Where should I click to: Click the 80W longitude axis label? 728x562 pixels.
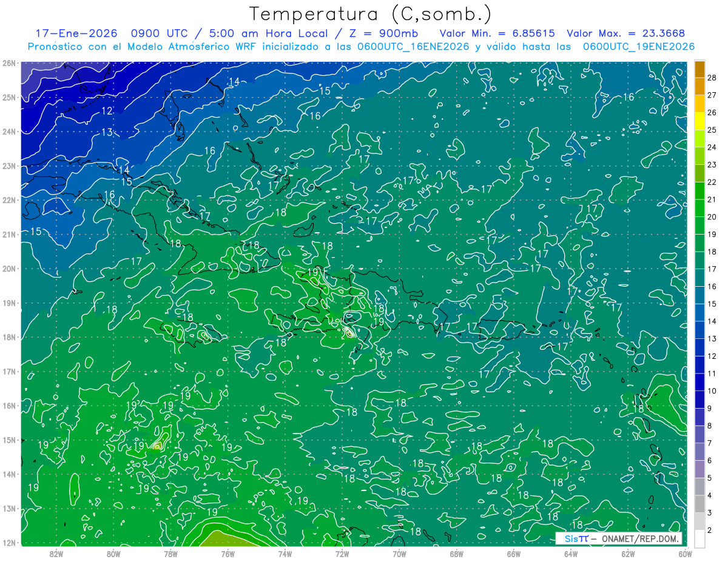coord(113,554)
